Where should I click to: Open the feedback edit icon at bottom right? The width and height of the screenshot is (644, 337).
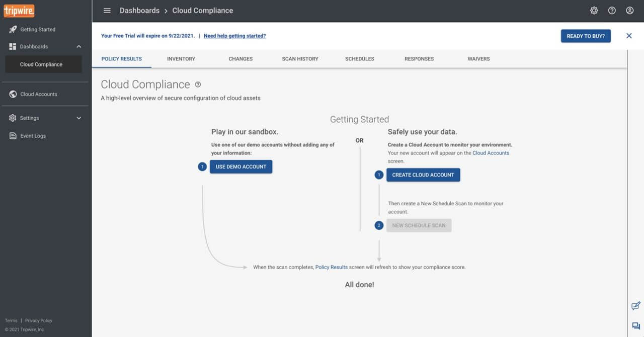[x=635, y=306]
